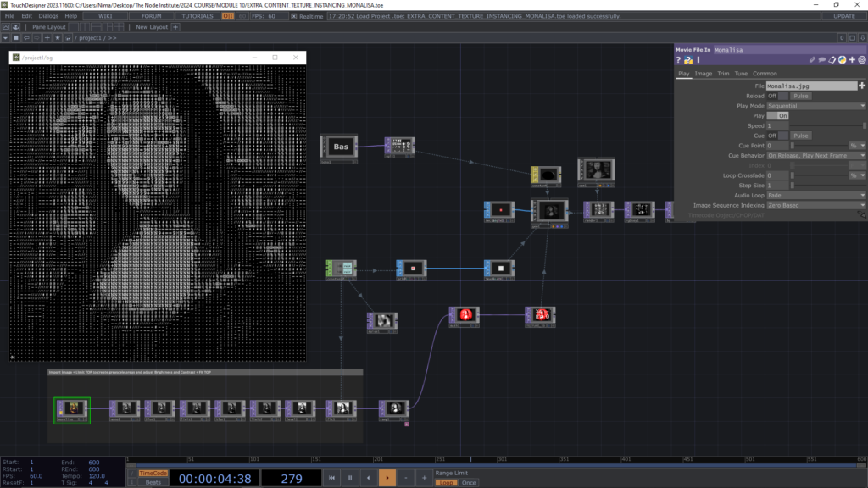Image resolution: width=868 pixels, height=488 pixels.
Task: Click the plus icon in the parameter panel header
Action: pyautogui.click(x=852, y=60)
